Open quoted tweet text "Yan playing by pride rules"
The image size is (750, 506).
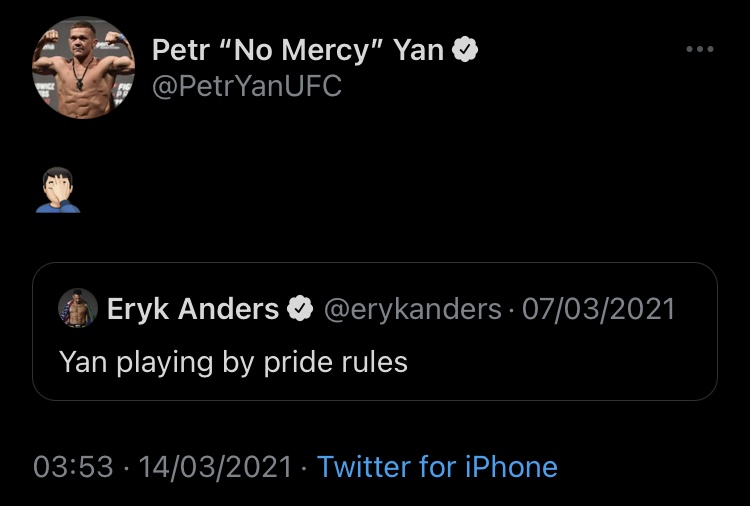tap(233, 362)
